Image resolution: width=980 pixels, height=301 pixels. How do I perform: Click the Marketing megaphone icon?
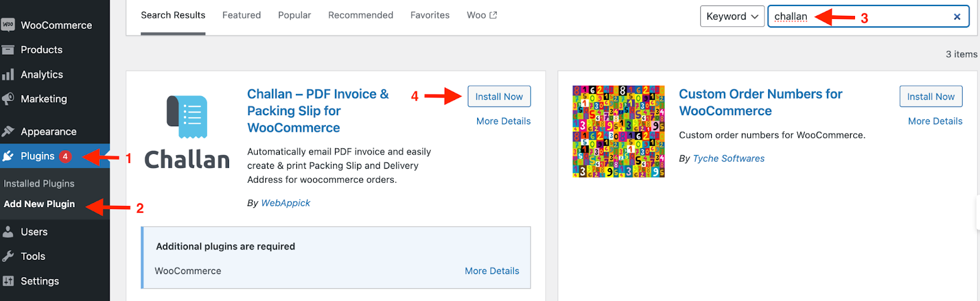coord(8,99)
